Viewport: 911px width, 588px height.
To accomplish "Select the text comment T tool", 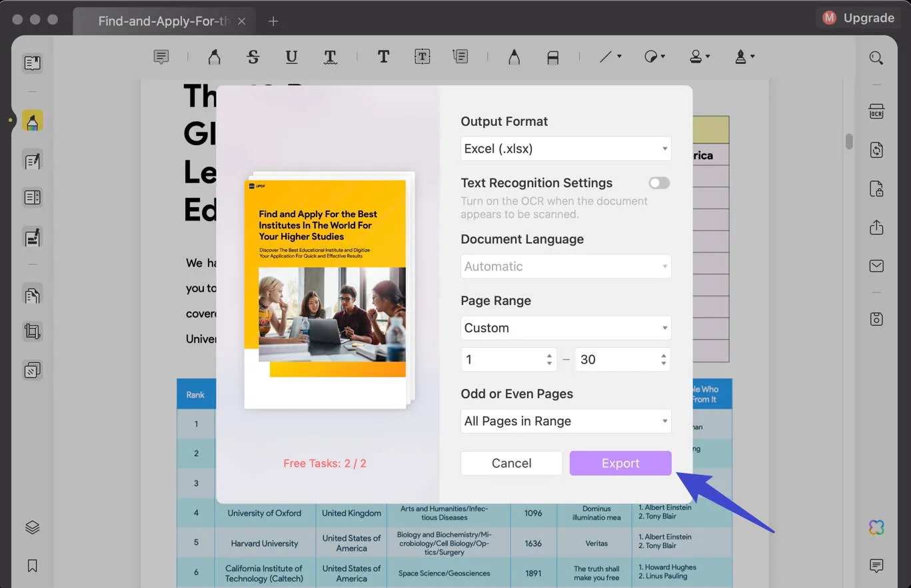I will [x=383, y=57].
